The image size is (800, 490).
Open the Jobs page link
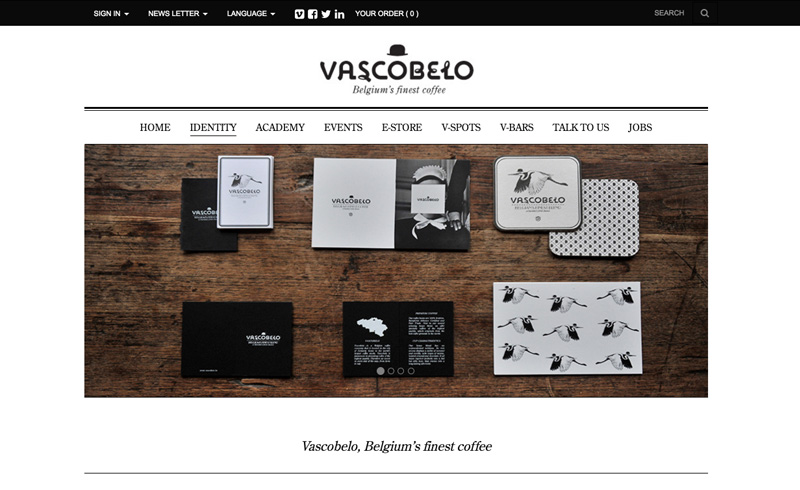[x=640, y=127]
